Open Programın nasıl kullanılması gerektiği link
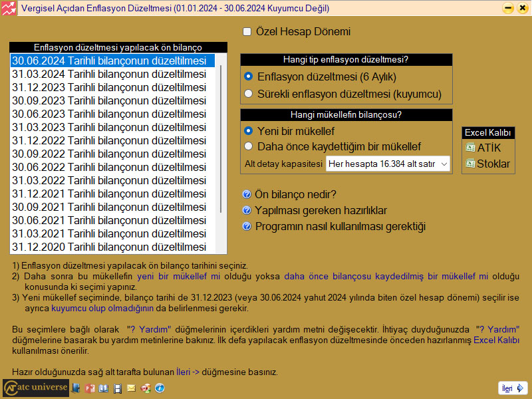This screenshot has width=532, height=399. tap(340, 226)
